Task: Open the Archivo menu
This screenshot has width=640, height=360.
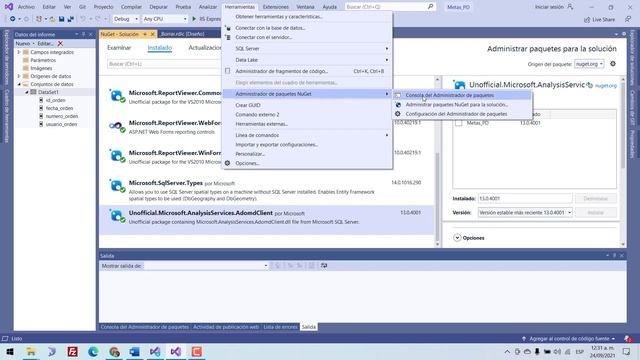Action: 26,7
